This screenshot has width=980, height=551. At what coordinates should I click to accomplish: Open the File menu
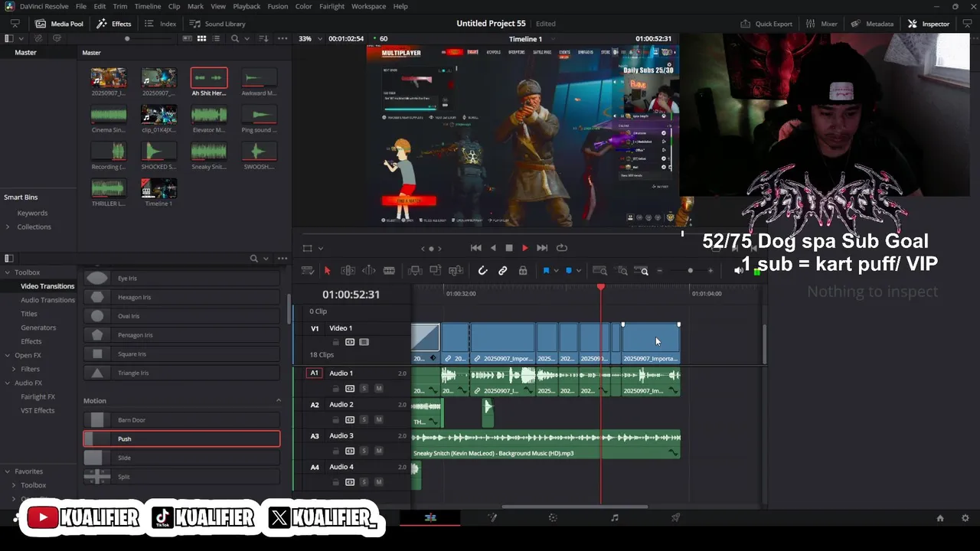pyautogui.click(x=80, y=6)
